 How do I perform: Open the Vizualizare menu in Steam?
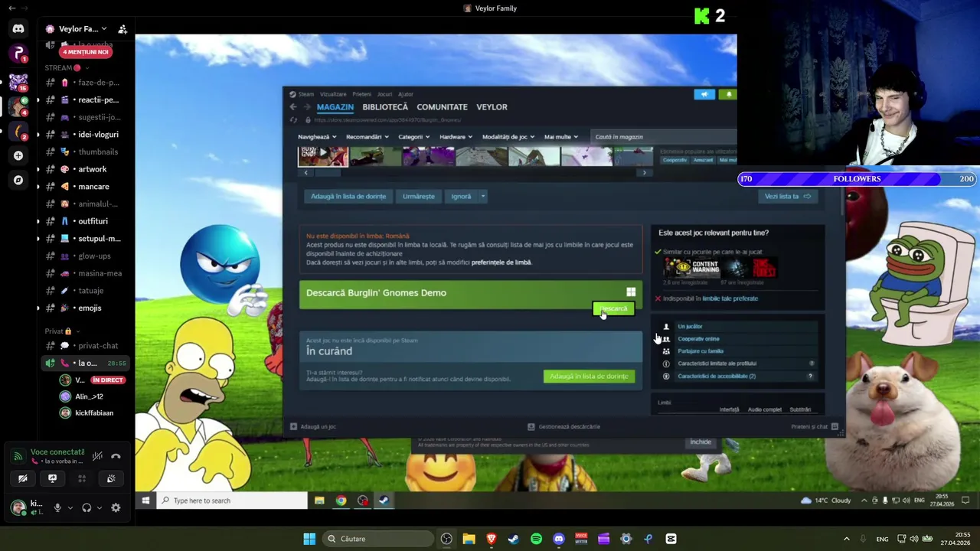(333, 94)
